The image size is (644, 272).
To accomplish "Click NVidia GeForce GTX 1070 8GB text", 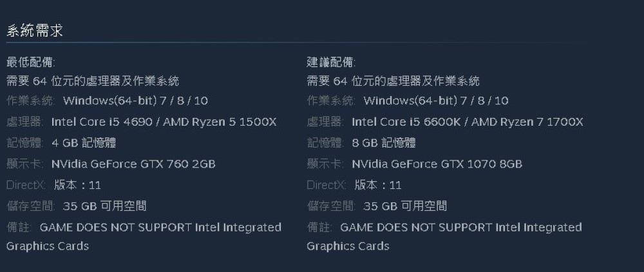I will [437, 164].
